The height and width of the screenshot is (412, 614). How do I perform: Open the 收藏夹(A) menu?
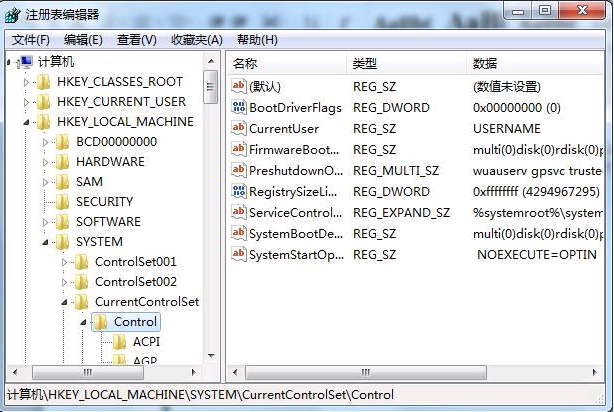tap(197, 40)
